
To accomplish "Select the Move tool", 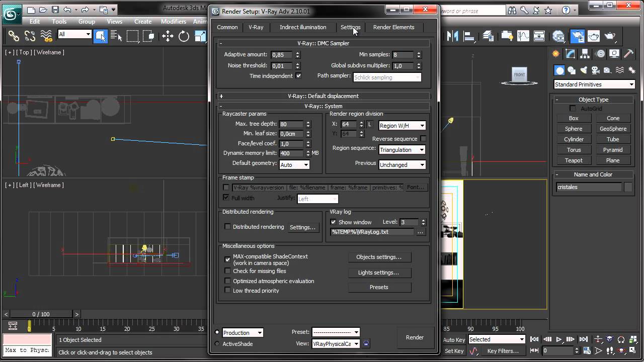I will tap(168, 36).
